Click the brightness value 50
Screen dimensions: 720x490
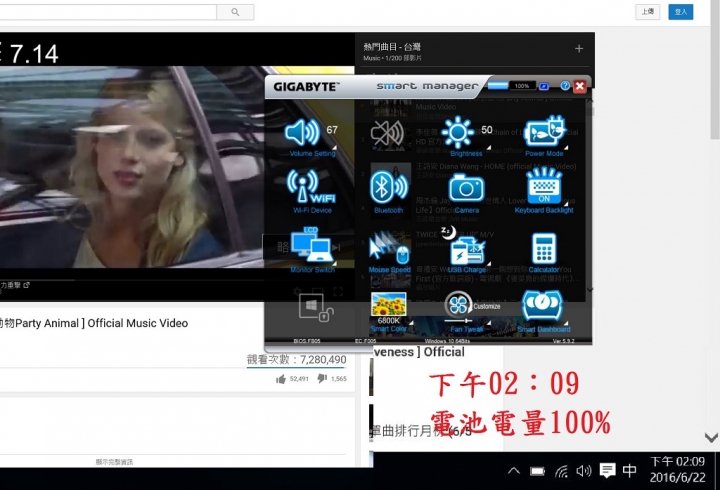(x=487, y=130)
